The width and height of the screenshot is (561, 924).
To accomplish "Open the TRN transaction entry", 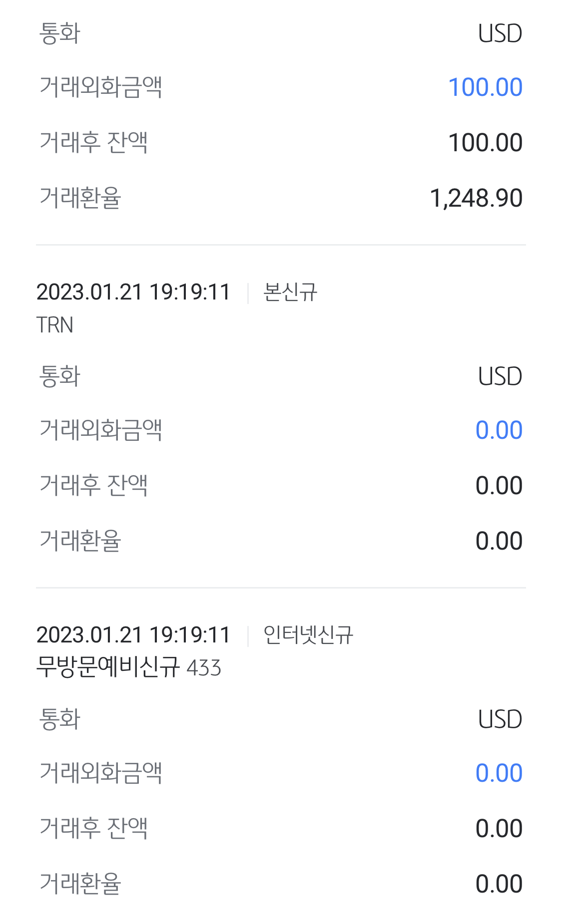I will point(55,325).
